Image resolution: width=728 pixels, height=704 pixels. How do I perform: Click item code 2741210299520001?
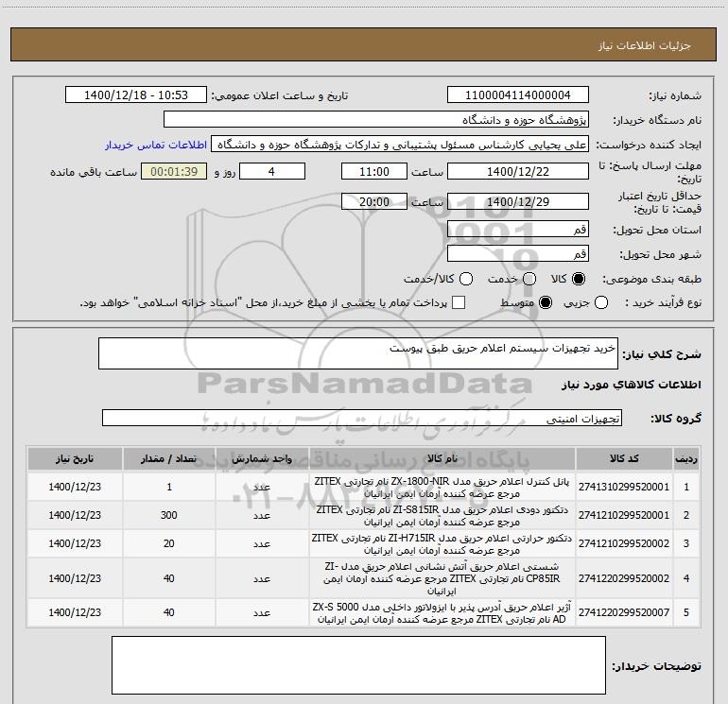tap(624, 515)
